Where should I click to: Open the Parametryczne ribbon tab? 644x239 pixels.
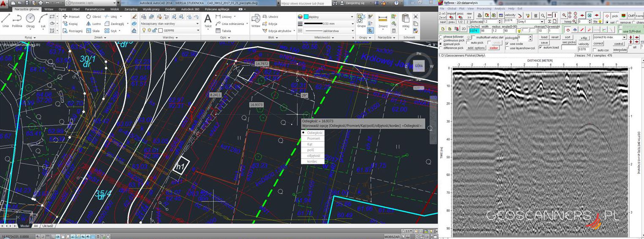[95, 9]
